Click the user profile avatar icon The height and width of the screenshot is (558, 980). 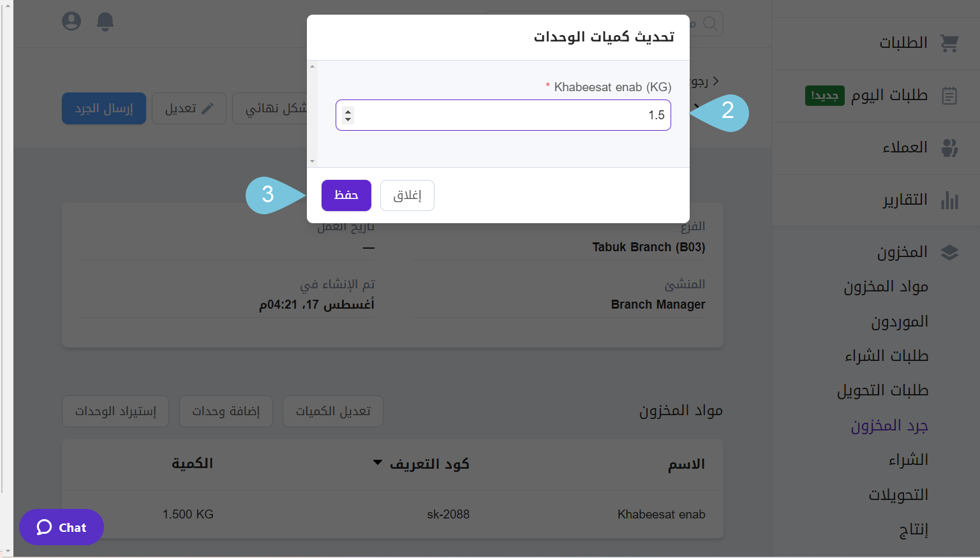tap(71, 21)
